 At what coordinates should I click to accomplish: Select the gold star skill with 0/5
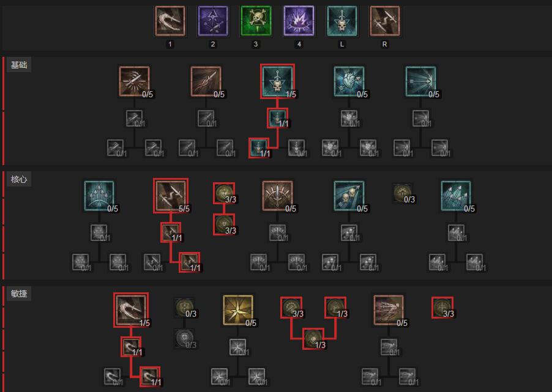(x=238, y=310)
